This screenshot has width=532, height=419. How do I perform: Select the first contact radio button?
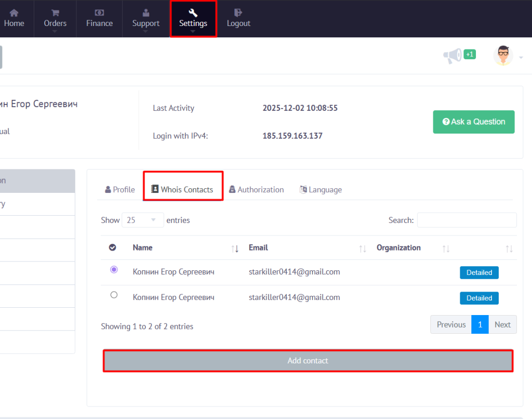[x=114, y=270]
